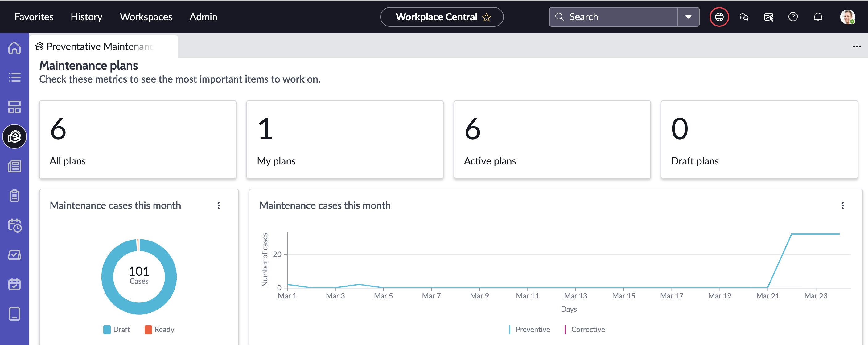868x345 pixels.
Task: Click the Mar 11 axis label
Action: (527, 296)
